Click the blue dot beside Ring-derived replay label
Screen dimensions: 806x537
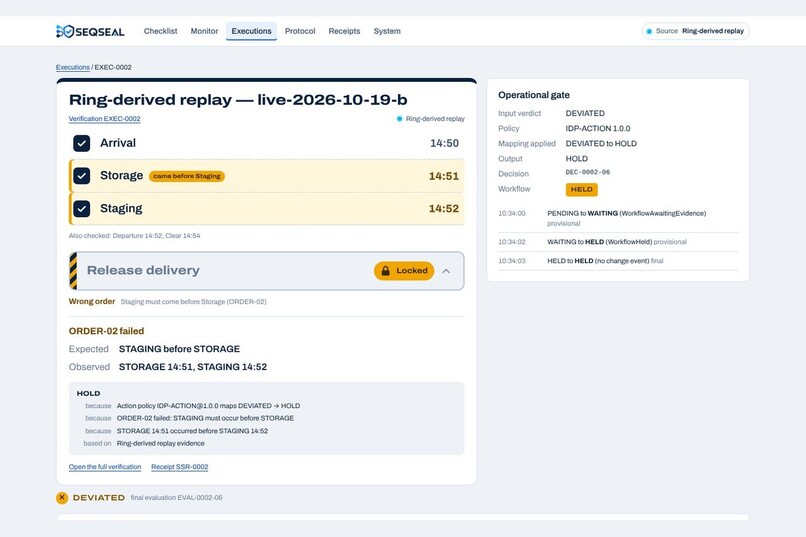[x=399, y=119]
